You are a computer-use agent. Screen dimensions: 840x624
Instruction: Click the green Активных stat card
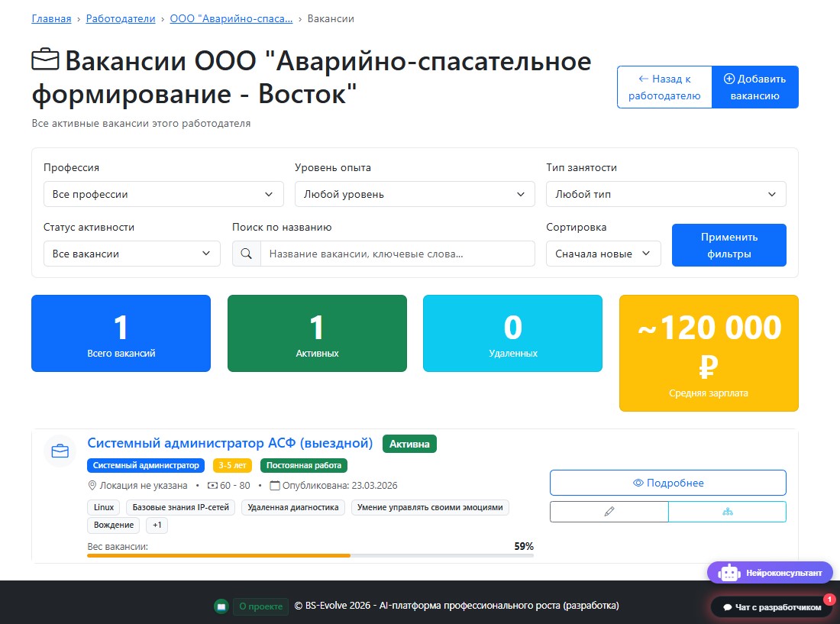[317, 333]
